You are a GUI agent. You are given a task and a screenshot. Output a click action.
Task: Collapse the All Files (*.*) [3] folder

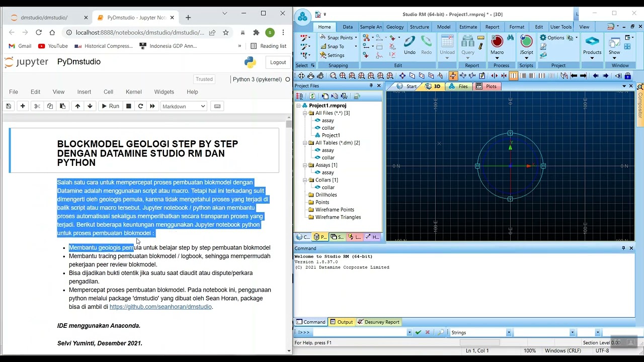305,113
